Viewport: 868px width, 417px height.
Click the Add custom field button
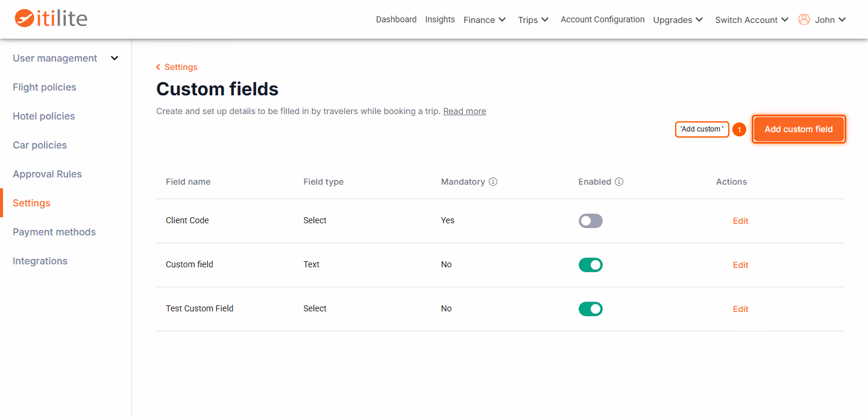click(x=799, y=129)
